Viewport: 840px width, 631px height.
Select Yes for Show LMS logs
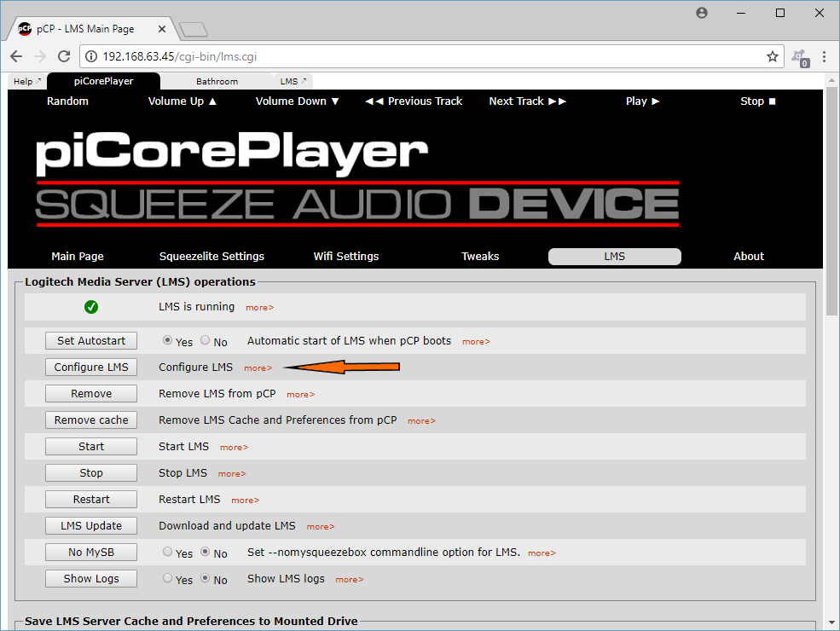coord(167,578)
